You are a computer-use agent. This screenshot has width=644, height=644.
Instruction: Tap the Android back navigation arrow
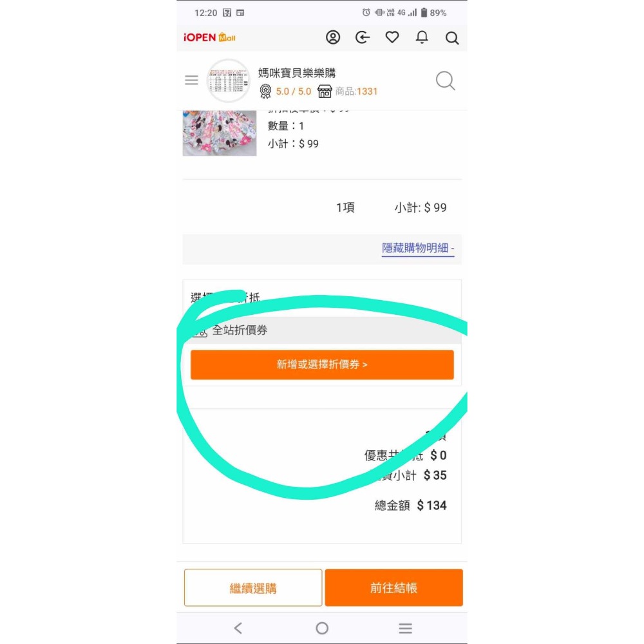tap(238, 628)
